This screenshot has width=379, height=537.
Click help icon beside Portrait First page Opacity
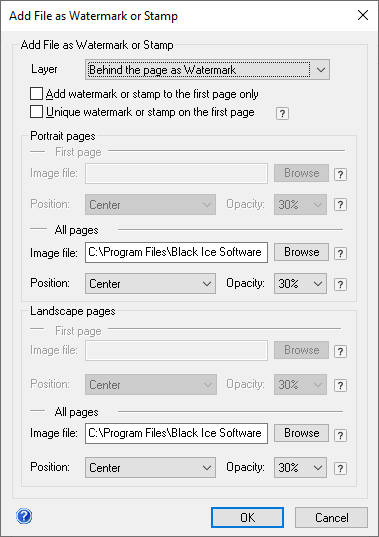[x=340, y=205]
